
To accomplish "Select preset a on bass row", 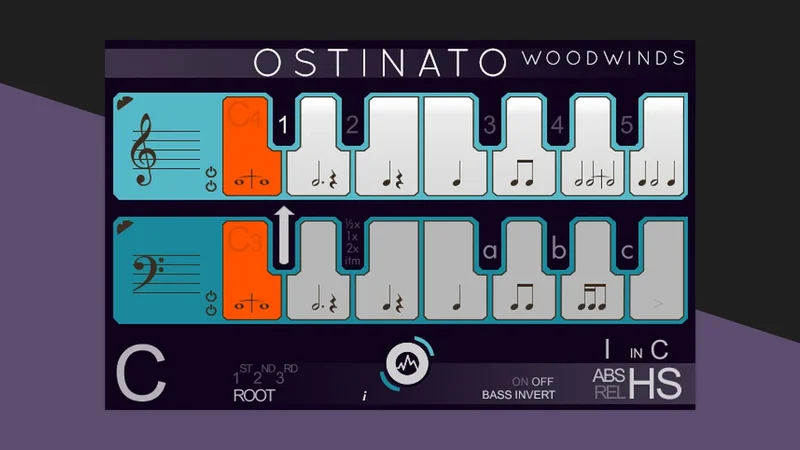I will pos(490,251).
